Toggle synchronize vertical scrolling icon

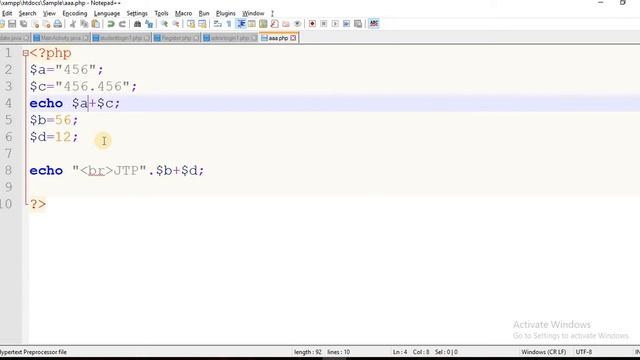coord(191,24)
